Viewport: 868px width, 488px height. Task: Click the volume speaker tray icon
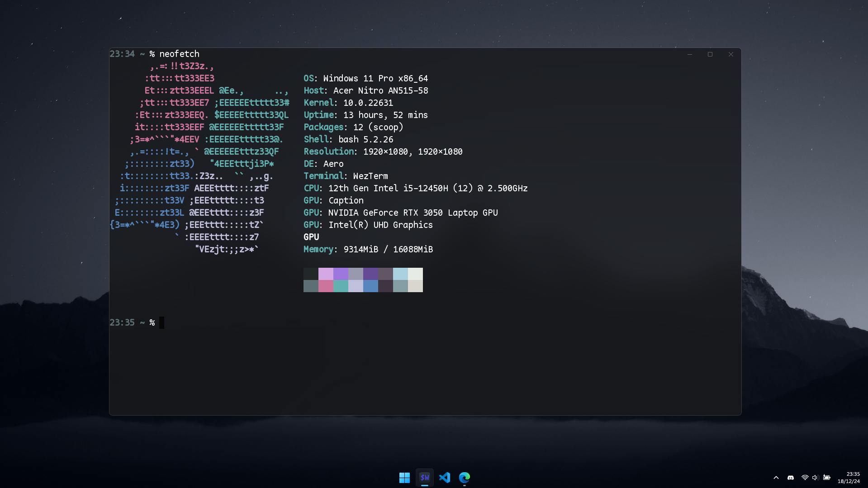point(816,478)
